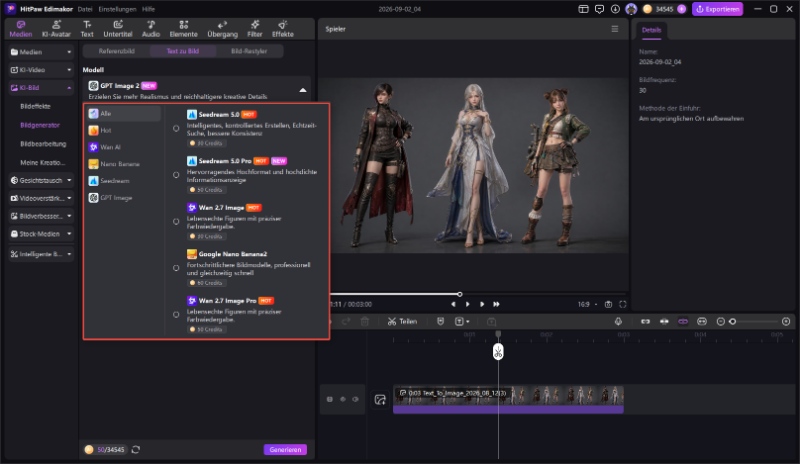
Task: Click the player progress bar handle
Action: [460, 294]
